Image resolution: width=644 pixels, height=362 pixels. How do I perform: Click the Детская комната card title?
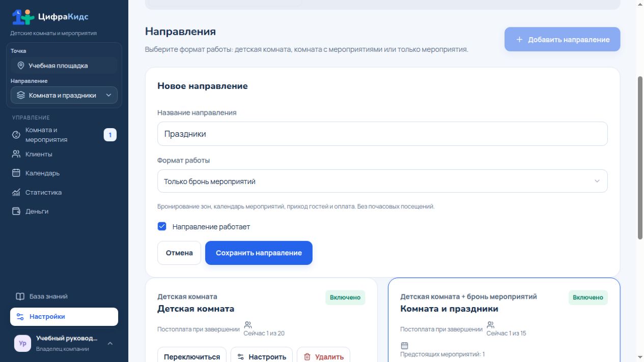coord(196,309)
